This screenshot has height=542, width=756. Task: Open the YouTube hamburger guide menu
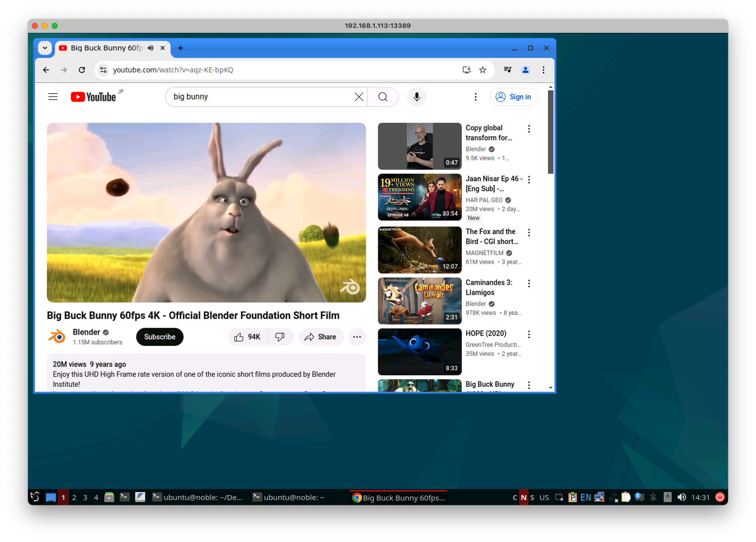53,97
